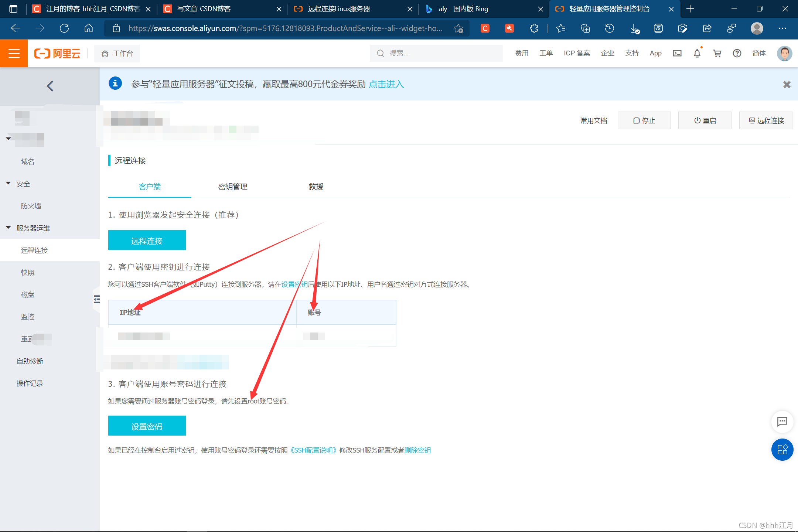
Task: Switch to the 救援 tab
Action: tap(316, 187)
